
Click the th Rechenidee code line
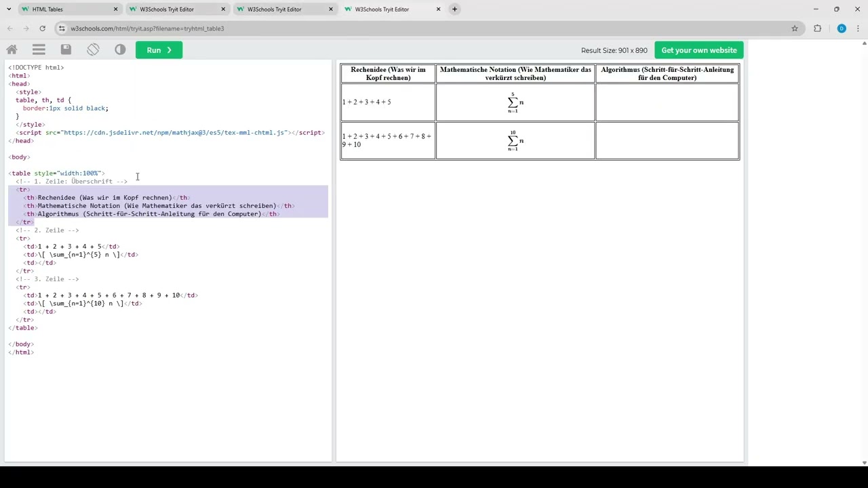click(x=106, y=198)
